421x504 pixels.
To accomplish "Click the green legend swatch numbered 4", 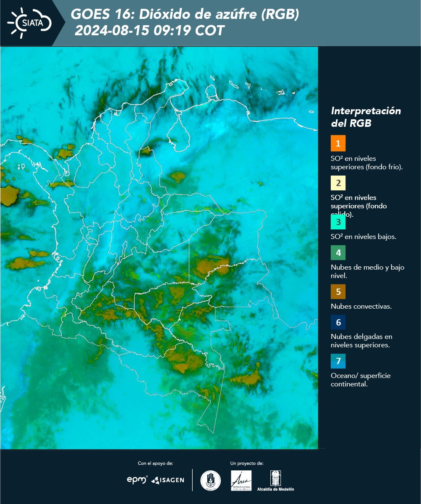I will [338, 253].
